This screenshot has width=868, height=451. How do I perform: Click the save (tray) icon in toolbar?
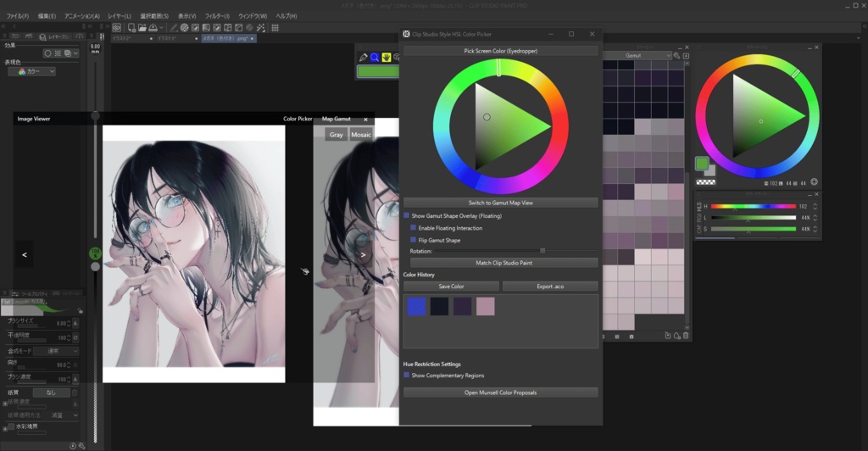pos(153,27)
